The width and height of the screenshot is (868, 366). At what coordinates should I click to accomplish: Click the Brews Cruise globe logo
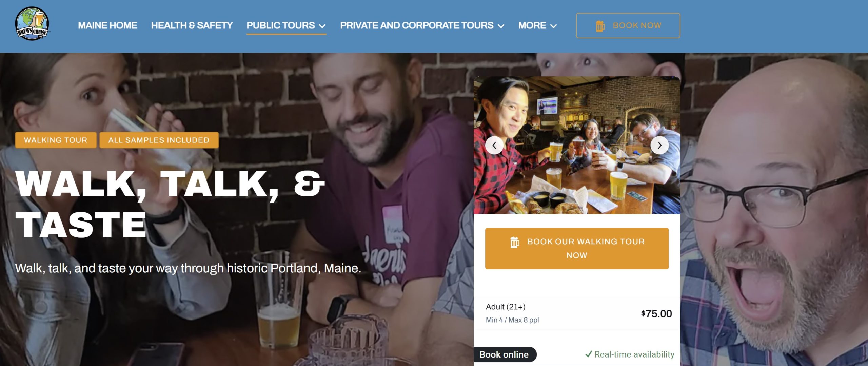[x=32, y=24]
